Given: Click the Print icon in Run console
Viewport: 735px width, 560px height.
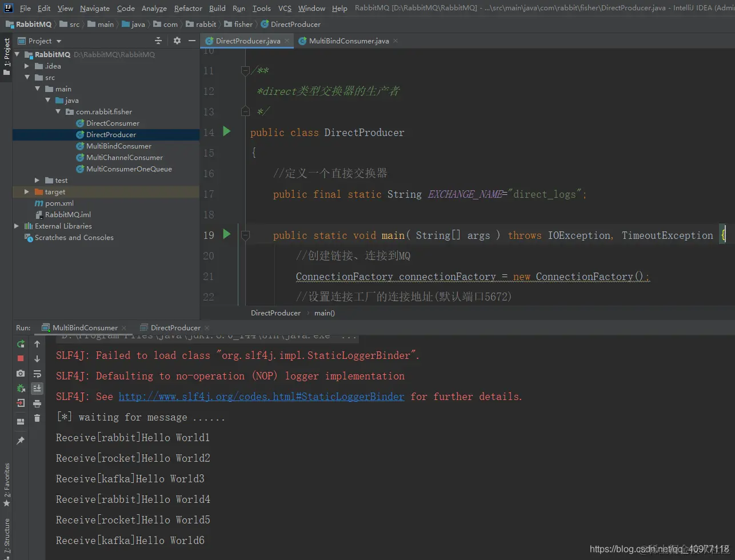Looking at the screenshot, I should point(37,403).
